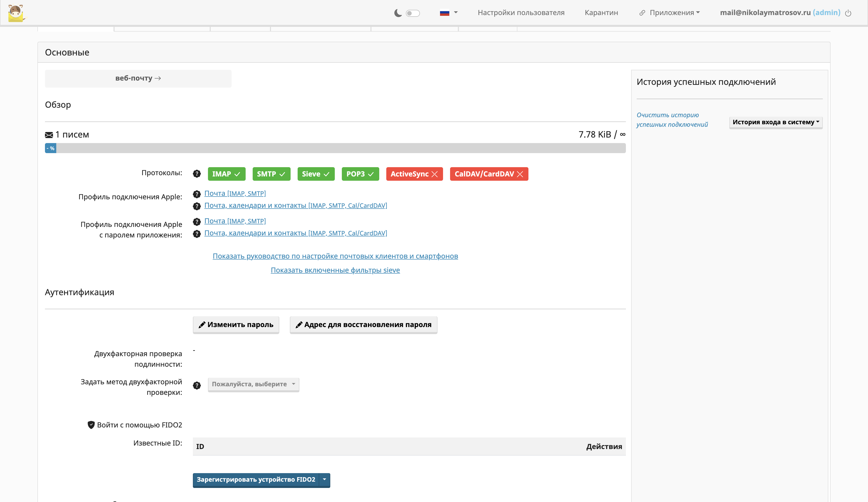Open Настройки пользователя in top menu
The width and height of the screenshot is (868, 502).
tap(521, 13)
